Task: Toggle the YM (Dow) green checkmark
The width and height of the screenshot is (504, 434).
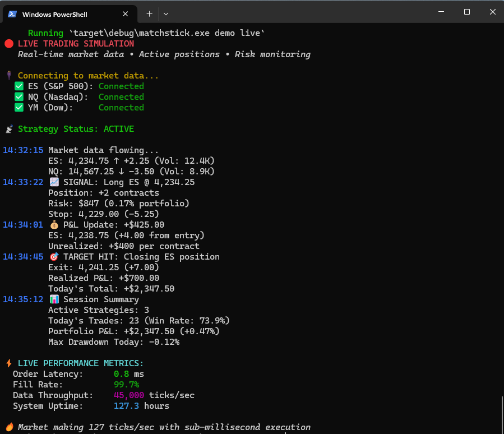Action: coord(19,107)
